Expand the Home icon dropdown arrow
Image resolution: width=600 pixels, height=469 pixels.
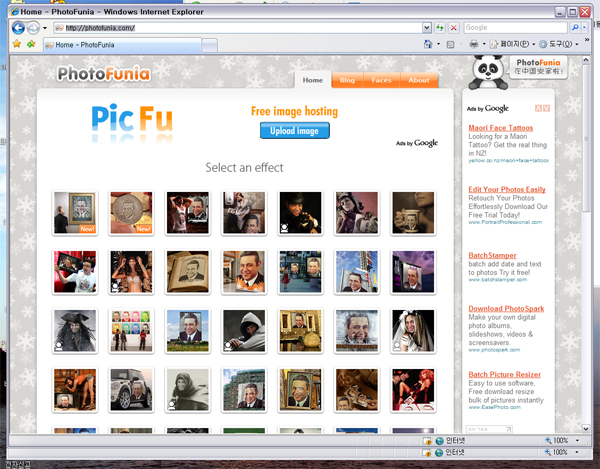pyautogui.click(x=439, y=44)
